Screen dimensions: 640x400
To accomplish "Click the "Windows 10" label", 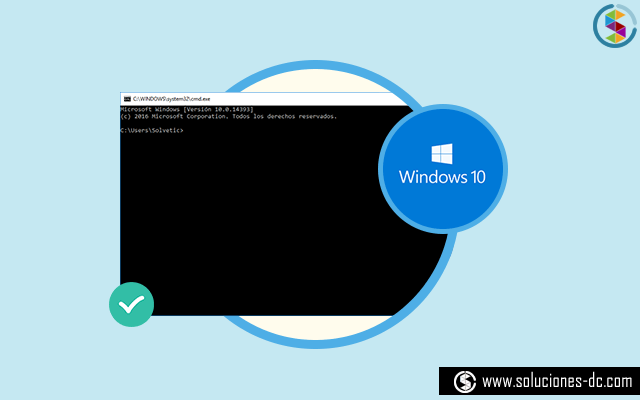I will [442, 177].
